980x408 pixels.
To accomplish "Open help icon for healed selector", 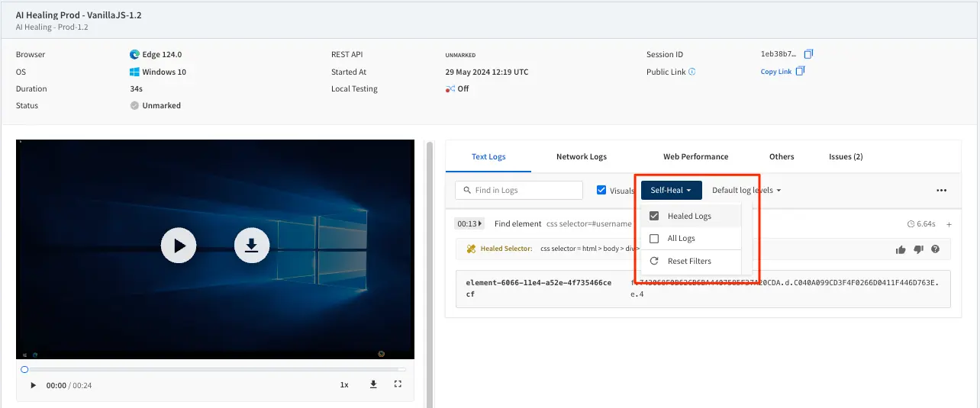I will click(935, 249).
